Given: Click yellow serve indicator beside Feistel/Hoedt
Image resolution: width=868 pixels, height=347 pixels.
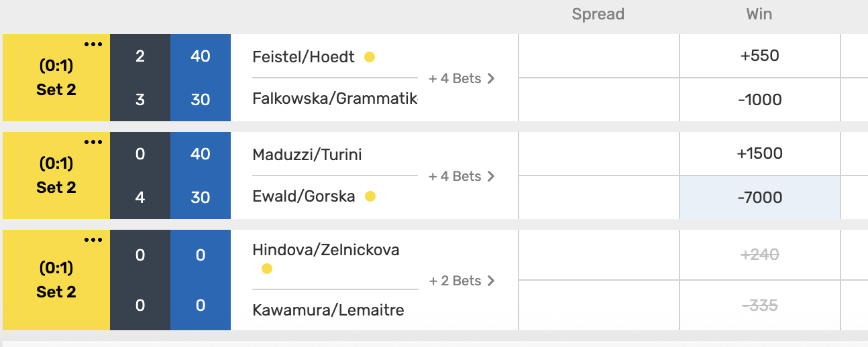Looking at the screenshot, I should click(370, 57).
